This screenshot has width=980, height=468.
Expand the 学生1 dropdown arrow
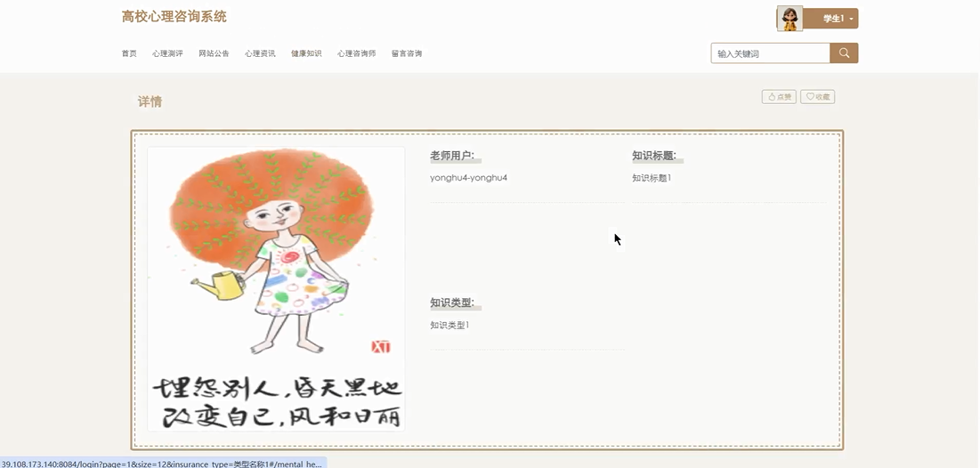tap(851, 19)
